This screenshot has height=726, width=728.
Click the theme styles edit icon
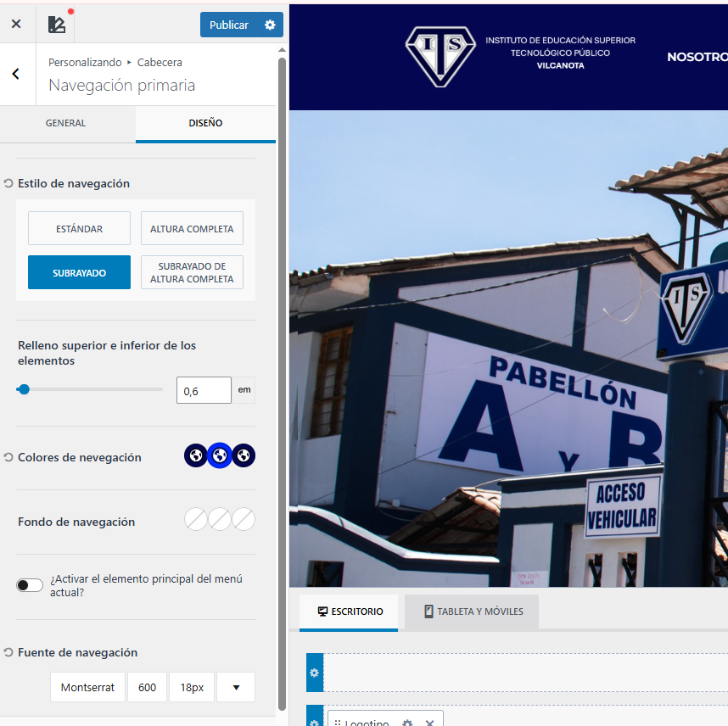(56, 25)
